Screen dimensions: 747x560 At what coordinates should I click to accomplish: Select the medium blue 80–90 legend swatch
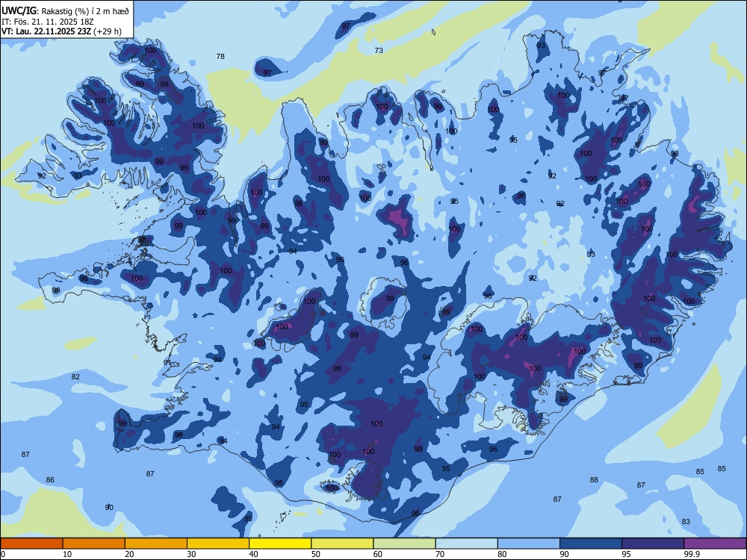pyautogui.click(x=529, y=544)
